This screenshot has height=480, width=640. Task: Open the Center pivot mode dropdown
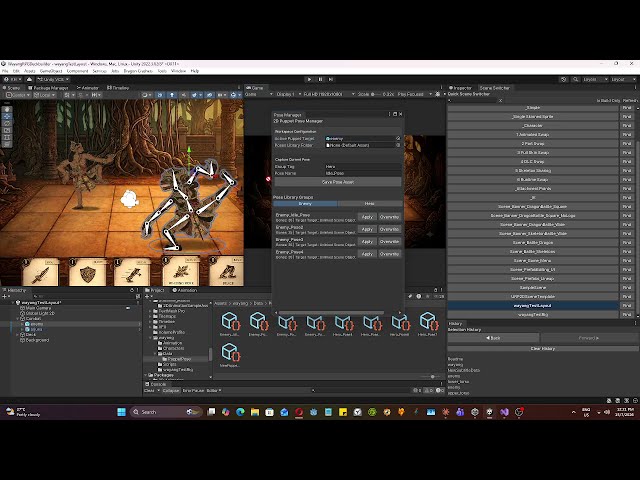(18, 95)
